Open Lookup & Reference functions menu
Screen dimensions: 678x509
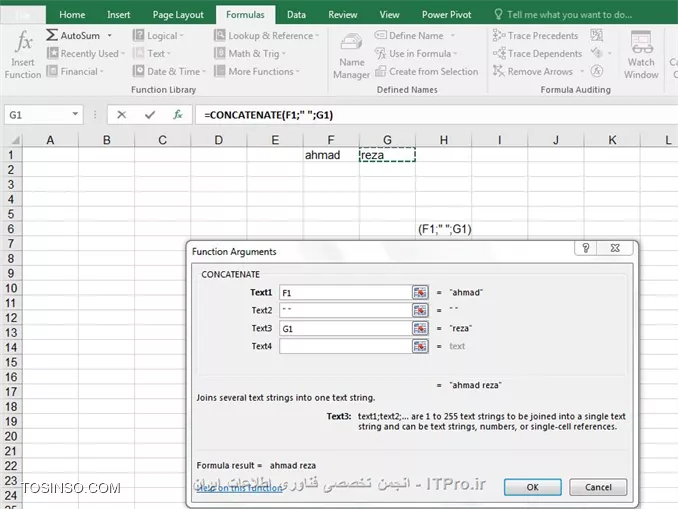click(x=266, y=35)
